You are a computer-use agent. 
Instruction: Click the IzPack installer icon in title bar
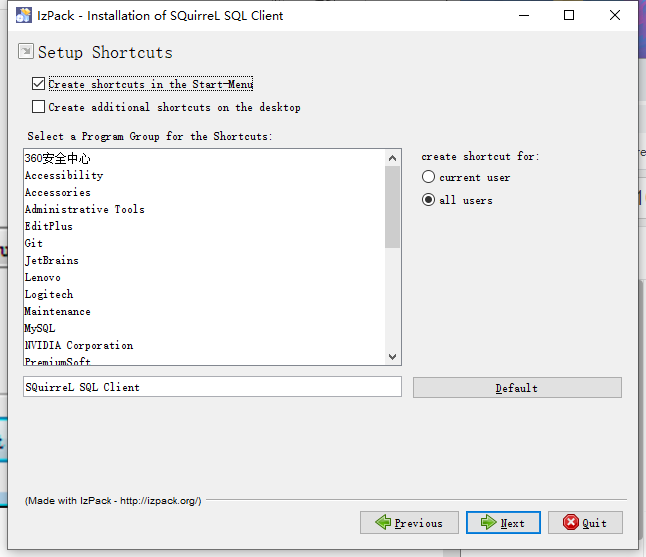coord(23,15)
